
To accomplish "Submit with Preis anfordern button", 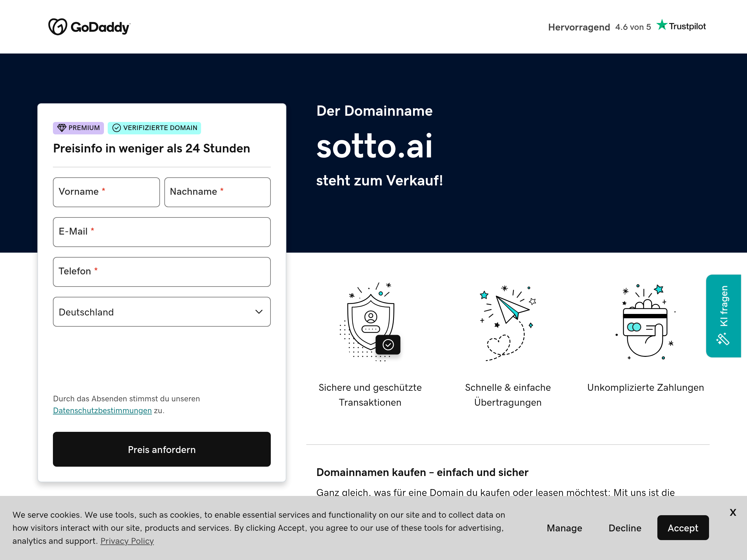I will click(162, 449).
